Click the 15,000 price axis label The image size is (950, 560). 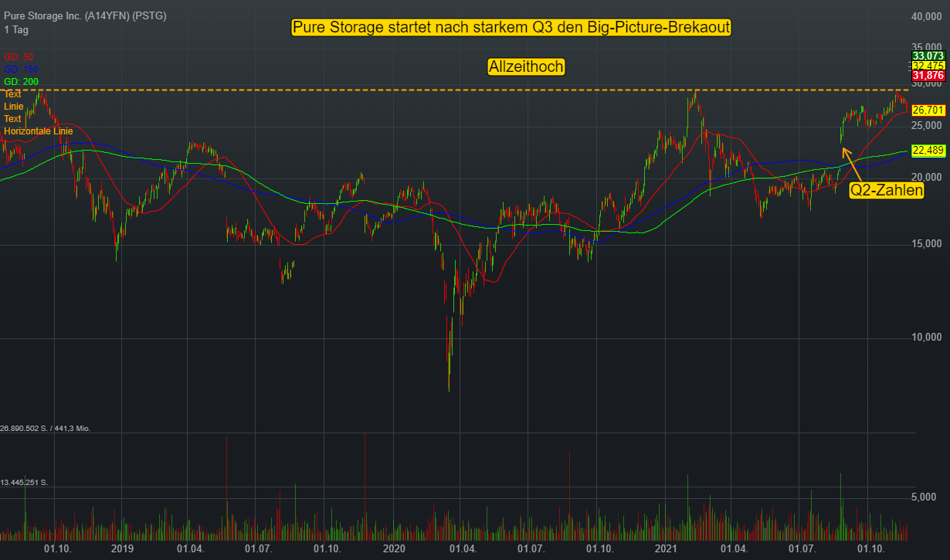928,244
